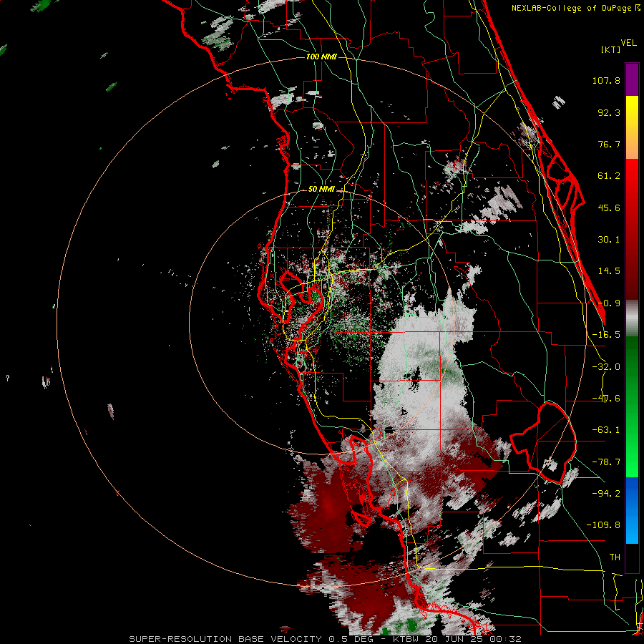The height and width of the screenshot is (644, 644).
Task: Click the 61.2 value on velocity scale
Action: (x=609, y=176)
